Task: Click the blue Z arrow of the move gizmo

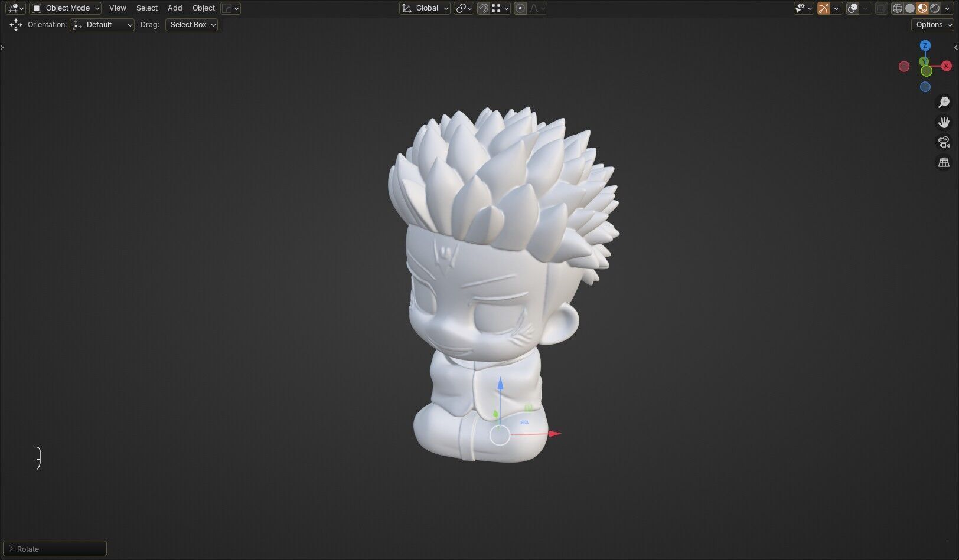Action: click(x=500, y=384)
